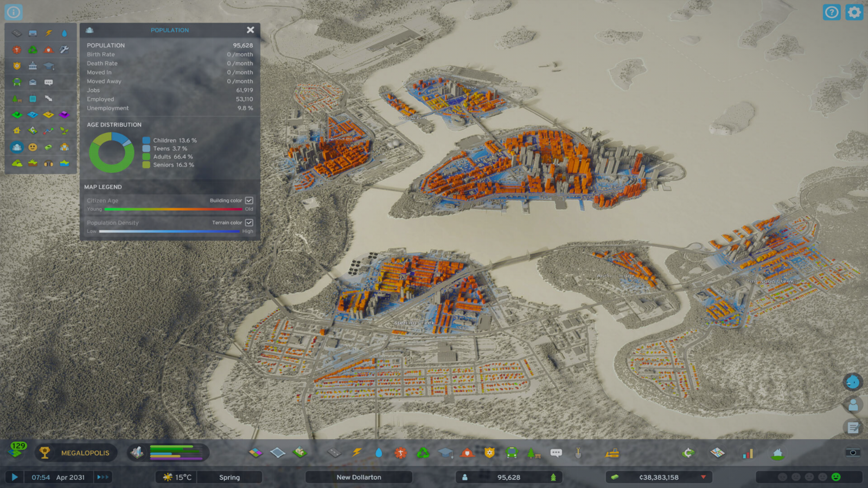Open the Residential green zone info view

coord(17,114)
